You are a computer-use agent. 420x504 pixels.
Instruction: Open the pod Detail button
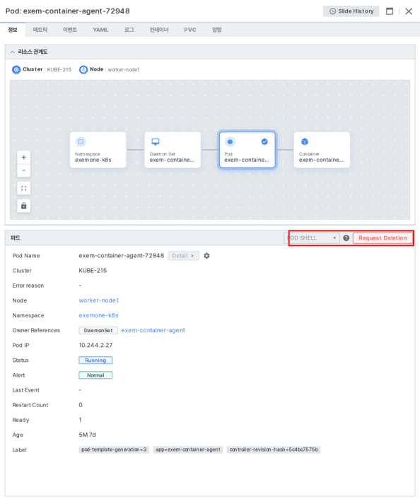coord(183,256)
